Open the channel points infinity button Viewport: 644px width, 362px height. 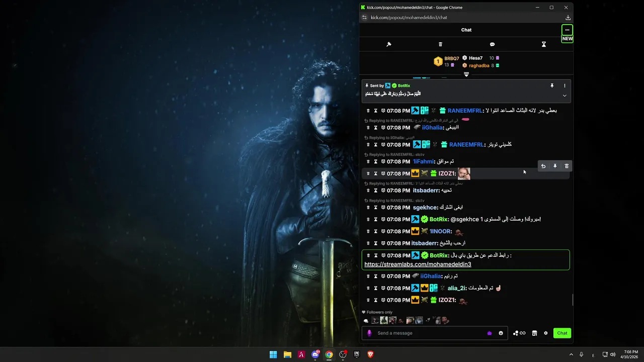519,333
